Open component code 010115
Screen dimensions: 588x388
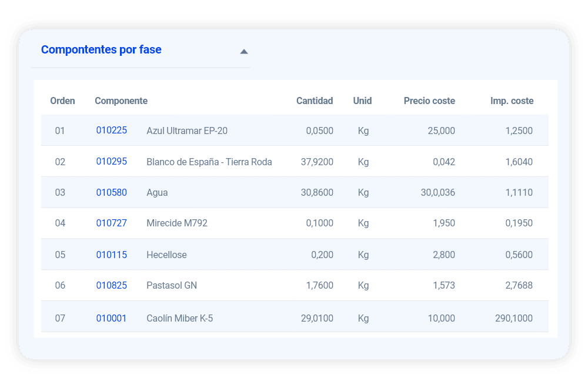pos(111,255)
